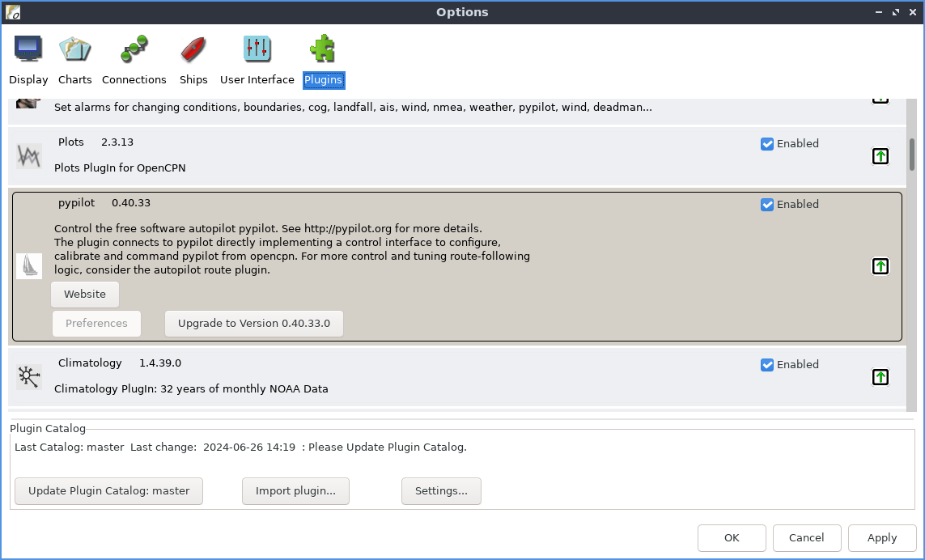Disable the pypilot plugin checkbox
The image size is (925, 560).
766,204
